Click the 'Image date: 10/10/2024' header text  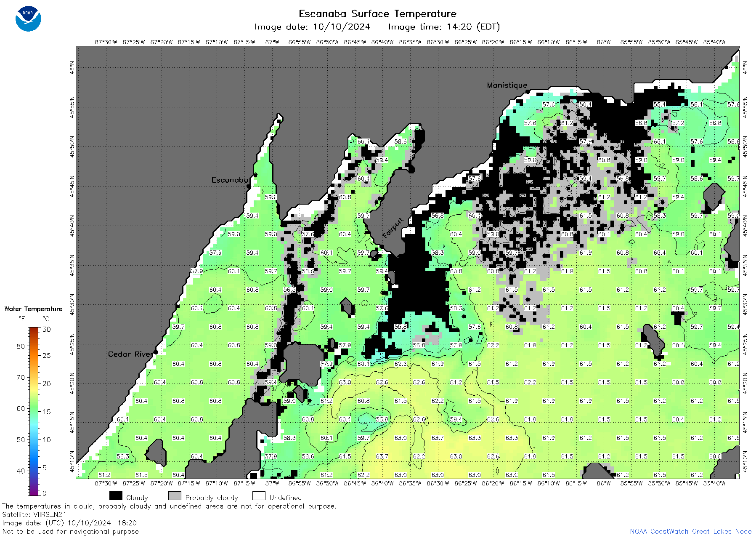pyautogui.click(x=312, y=27)
